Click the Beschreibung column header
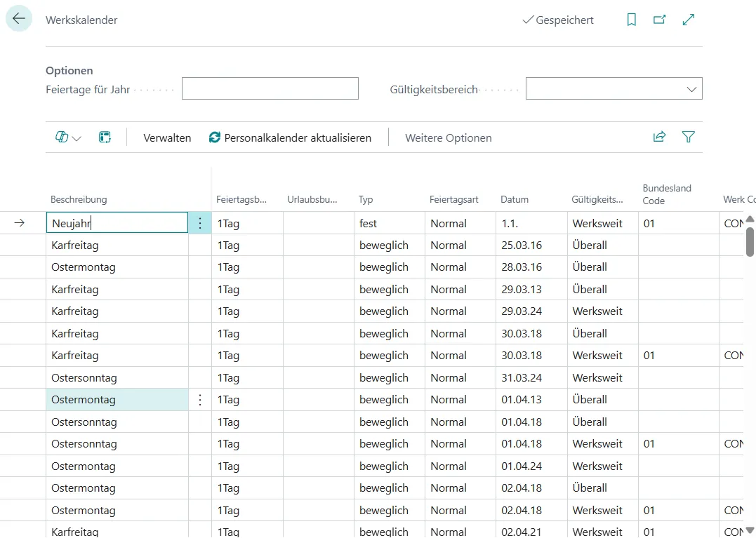This screenshot has height=538, width=756. (x=79, y=199)
